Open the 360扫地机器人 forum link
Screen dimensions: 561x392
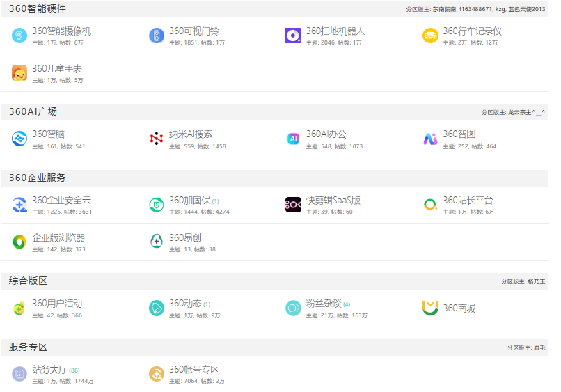tap(335, 31)
